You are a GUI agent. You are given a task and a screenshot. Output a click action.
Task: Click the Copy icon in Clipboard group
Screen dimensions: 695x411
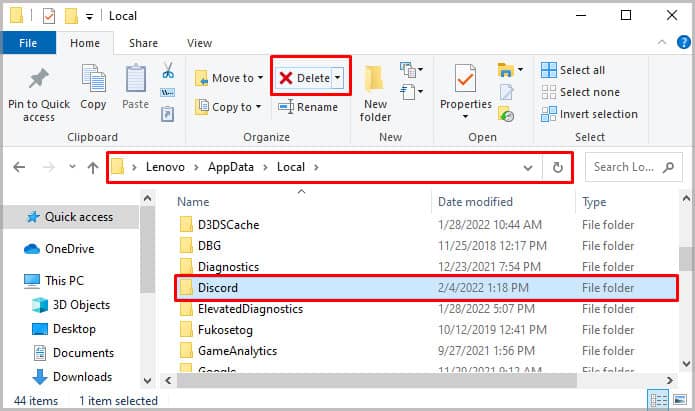[x=93, y=79]
